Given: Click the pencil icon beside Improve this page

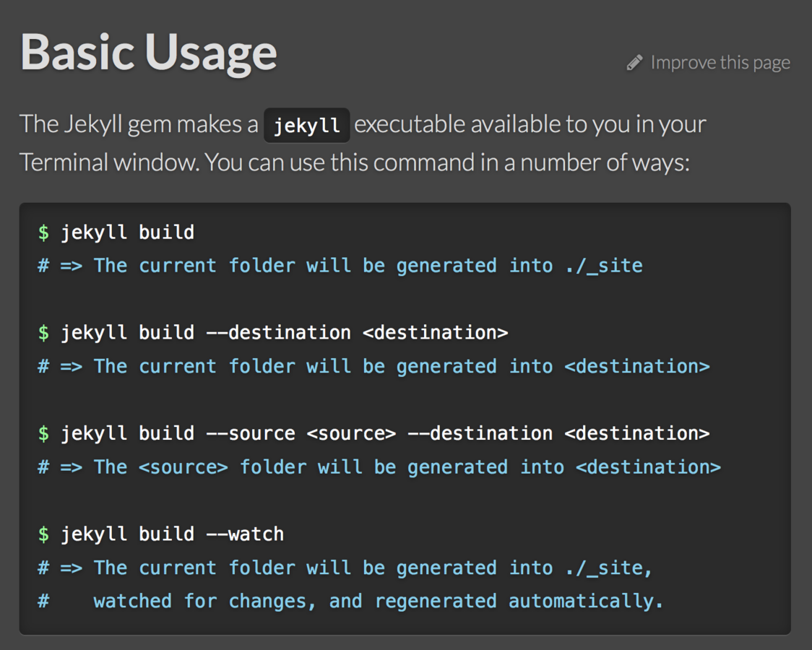Looking at the screenshot, I should tap(634, 63).
